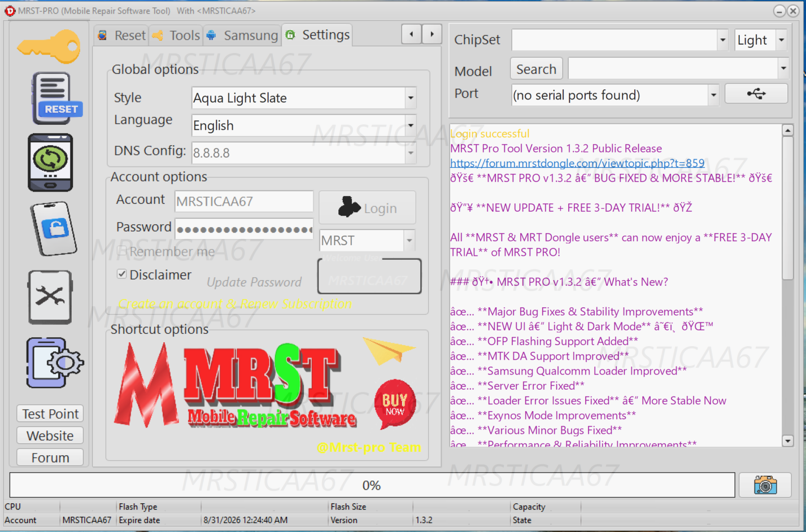
Task: Click the 'OFP Flashing Support Added' log line
Action: [544, 341]
